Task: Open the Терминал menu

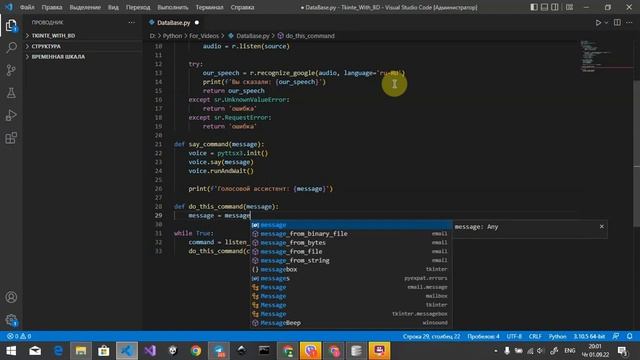Action: point(209,7)
